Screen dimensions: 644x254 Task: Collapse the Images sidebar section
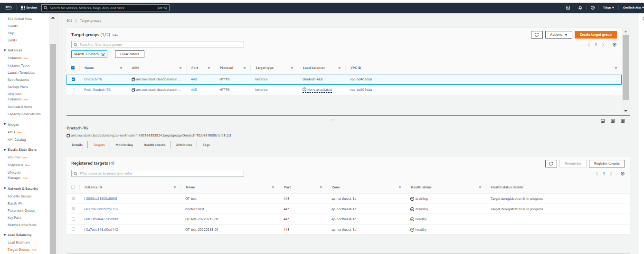5,125
